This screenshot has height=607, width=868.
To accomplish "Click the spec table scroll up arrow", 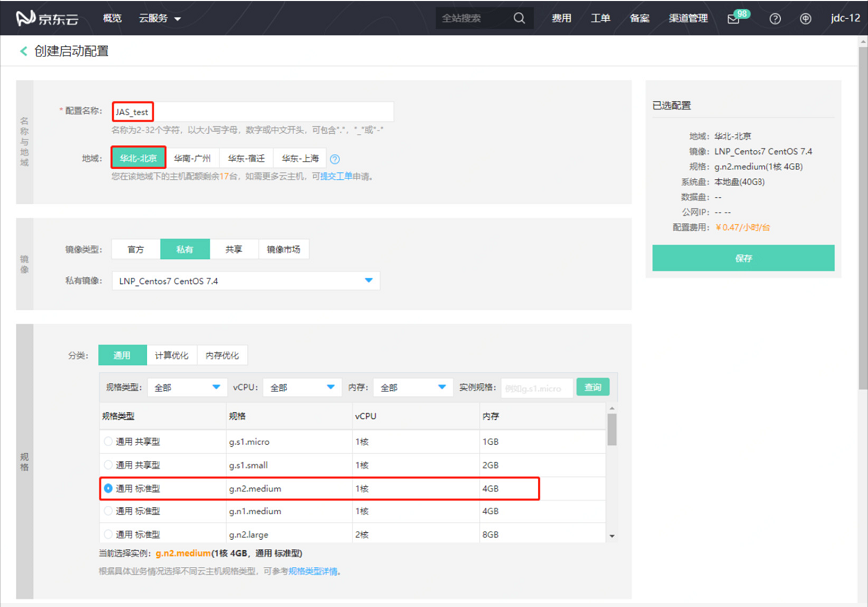I will (612, 408).
